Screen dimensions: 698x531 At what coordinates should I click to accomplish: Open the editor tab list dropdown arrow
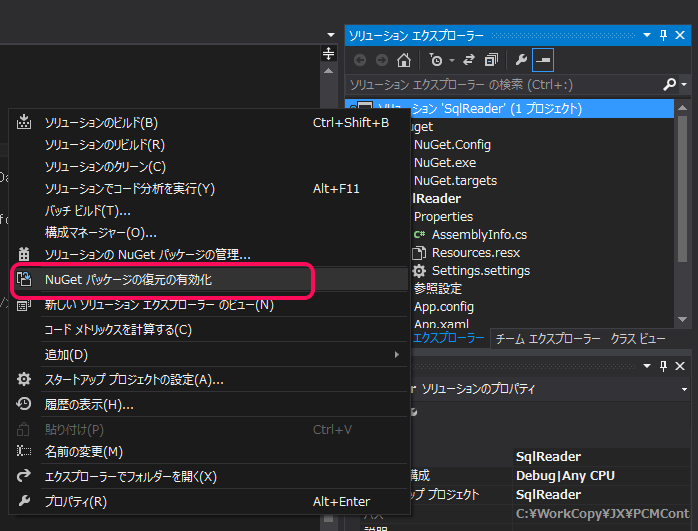coord(330,35)
